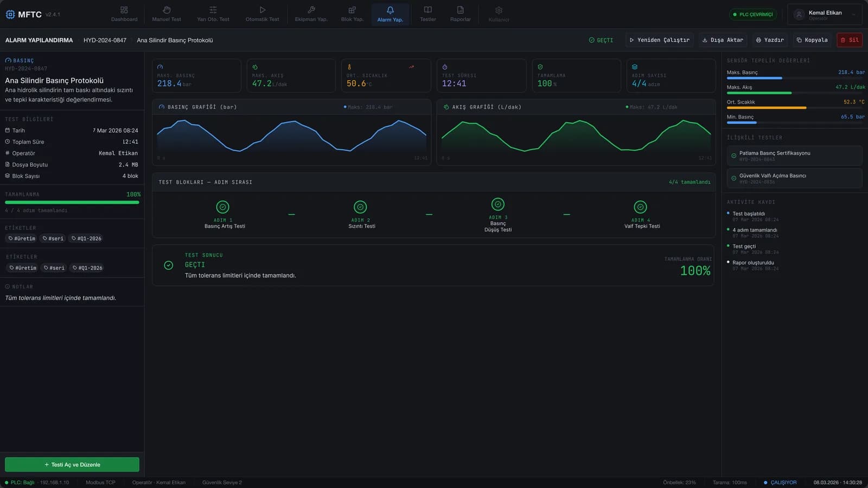Open related test Güvenlik Valfi Açılma Basıncı
This screenshot has height=488, width=868.
pyautogui.click(x=794, y=178)
